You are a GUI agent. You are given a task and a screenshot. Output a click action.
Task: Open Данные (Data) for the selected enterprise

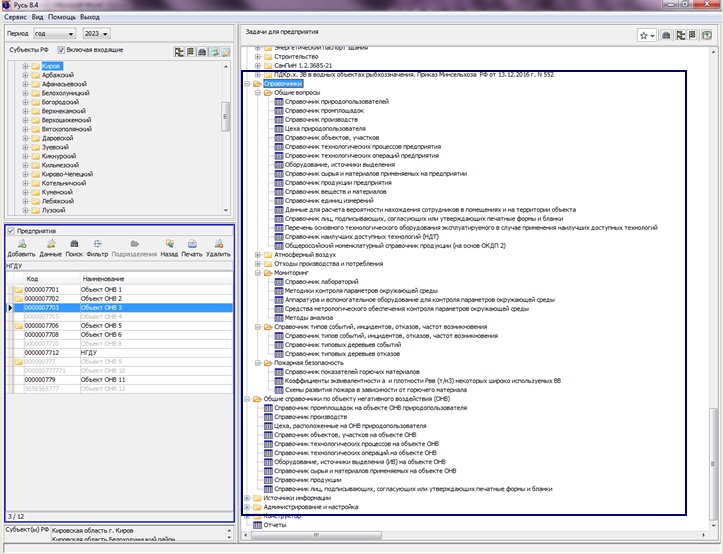tap(50, 245)
